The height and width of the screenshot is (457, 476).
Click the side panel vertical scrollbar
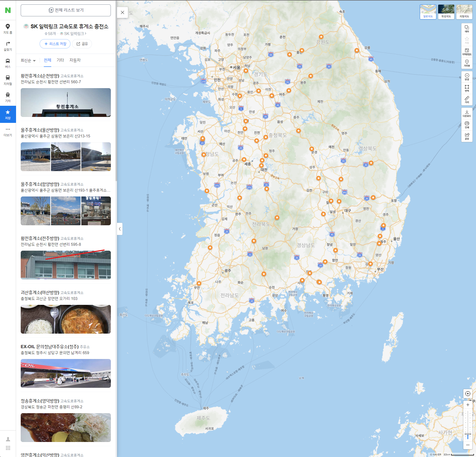pyautogui.click(x=116, y=91)
